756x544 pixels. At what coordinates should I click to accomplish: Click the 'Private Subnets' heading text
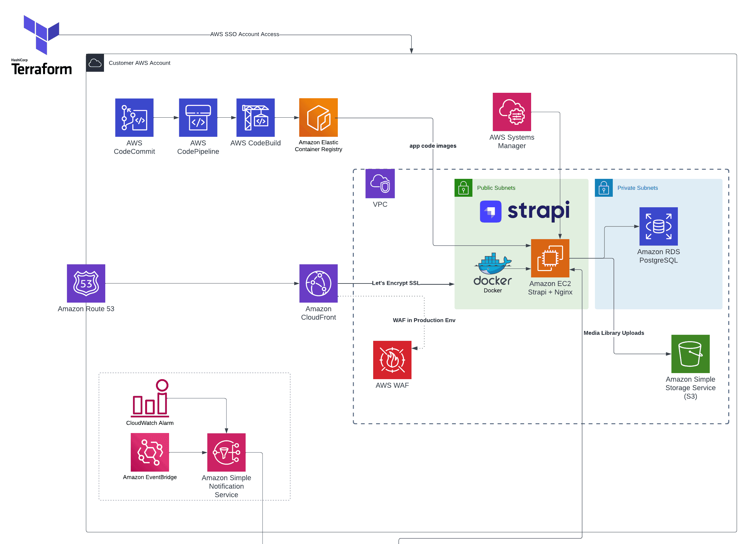pyautogui.click(x=637, y=188)
